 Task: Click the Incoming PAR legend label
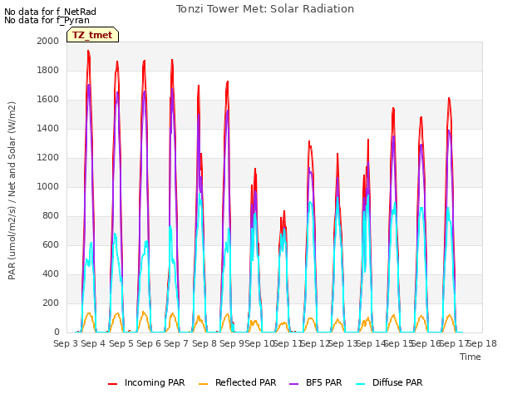tap(155, 382)
